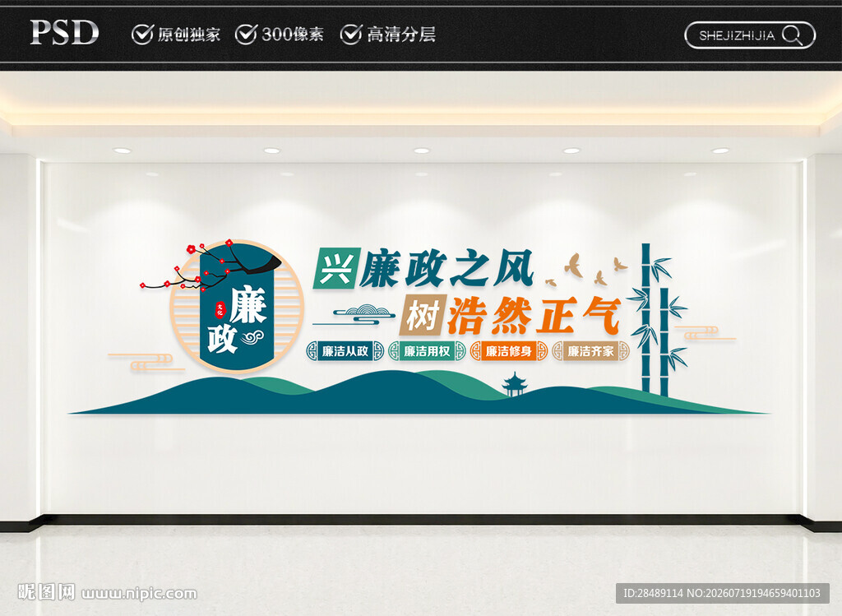Click the bamboo stalks illustration
This screenshot has height=616, width=842.
657,320
